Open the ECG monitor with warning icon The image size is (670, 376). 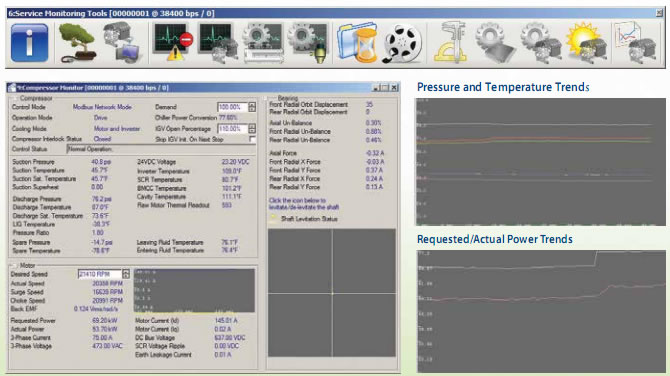coord(172,42)
